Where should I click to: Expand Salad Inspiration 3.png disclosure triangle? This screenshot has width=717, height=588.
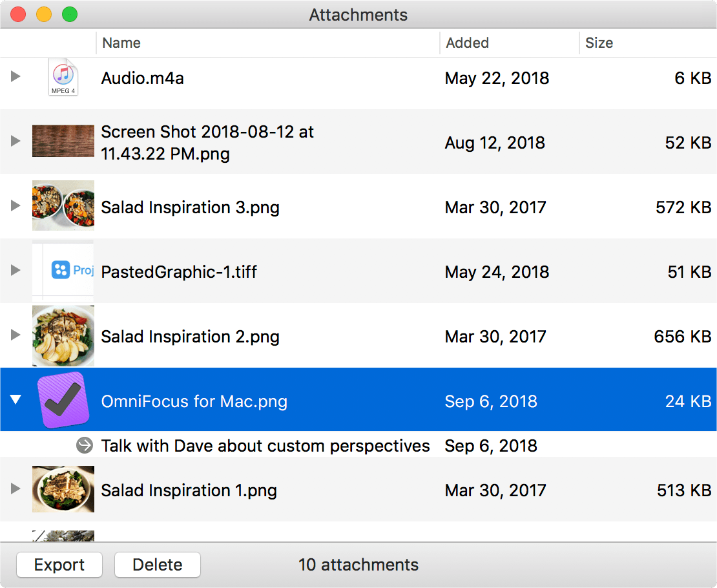click(x=16, y=205)
